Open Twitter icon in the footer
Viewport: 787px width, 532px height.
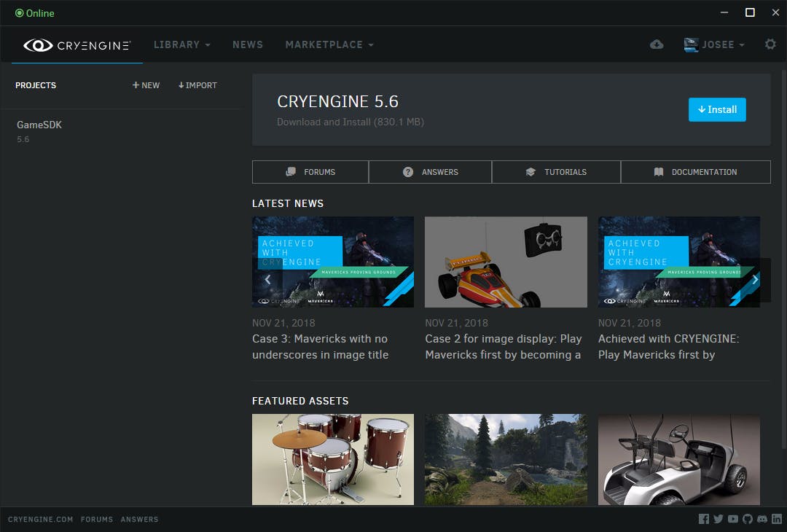click(719, 519)
